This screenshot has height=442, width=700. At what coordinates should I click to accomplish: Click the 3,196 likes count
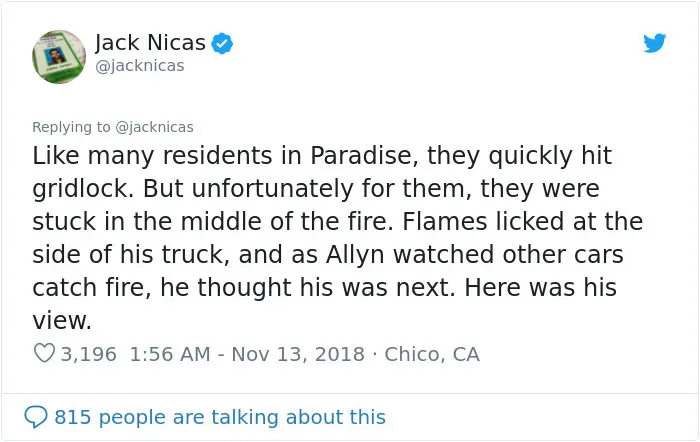coord(88,354)
